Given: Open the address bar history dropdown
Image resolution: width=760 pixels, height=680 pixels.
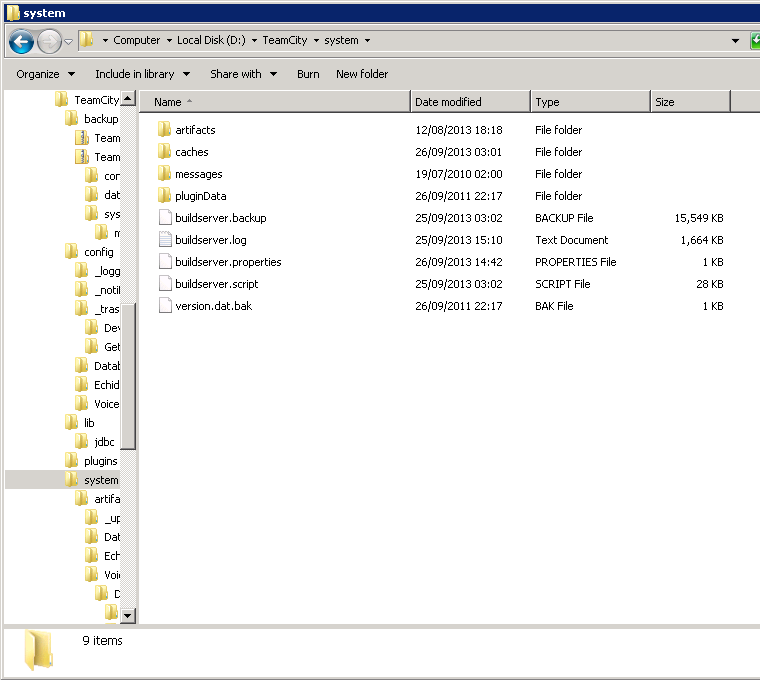Looking at the screenshot, I should click(x=735, y=41).
